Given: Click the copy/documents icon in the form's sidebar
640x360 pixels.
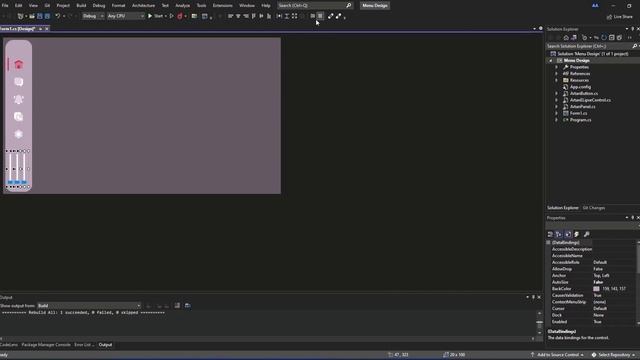Looking at the screenshot, I should coord(18,117).
